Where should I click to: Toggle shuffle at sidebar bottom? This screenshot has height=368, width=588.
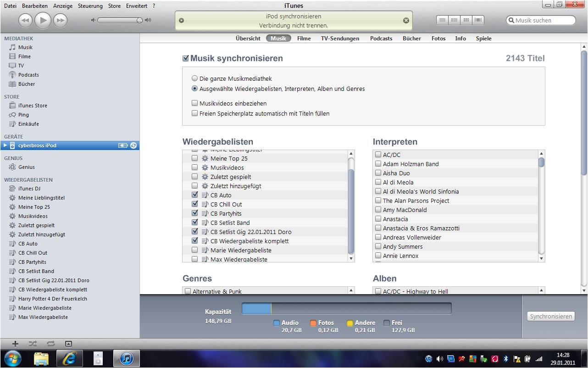33,343
